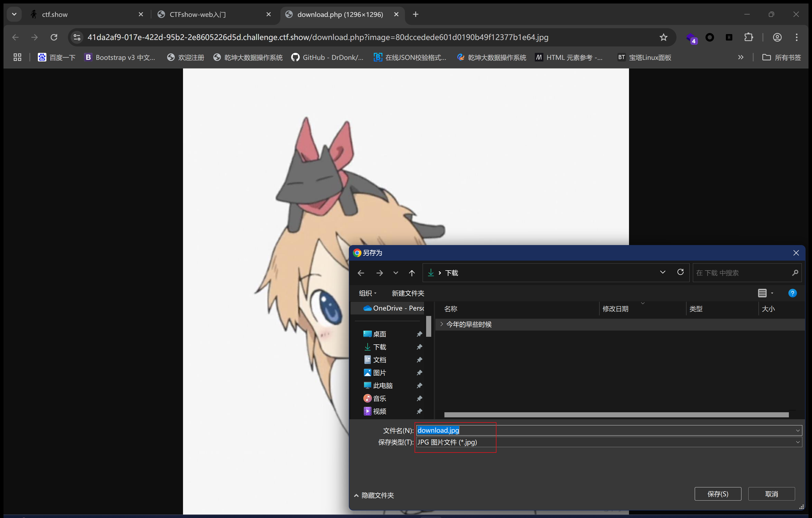Expand the 今年的早些时候 file group
Image resolution: width=812 pixels, height=518 pixels.
441,324
